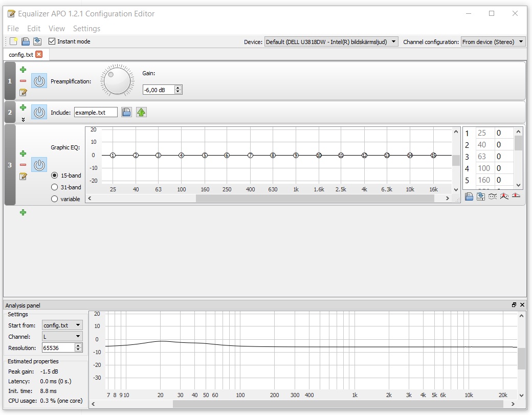Close the Analysis panel
Screen dimensions: 532x415
point(522,304)
